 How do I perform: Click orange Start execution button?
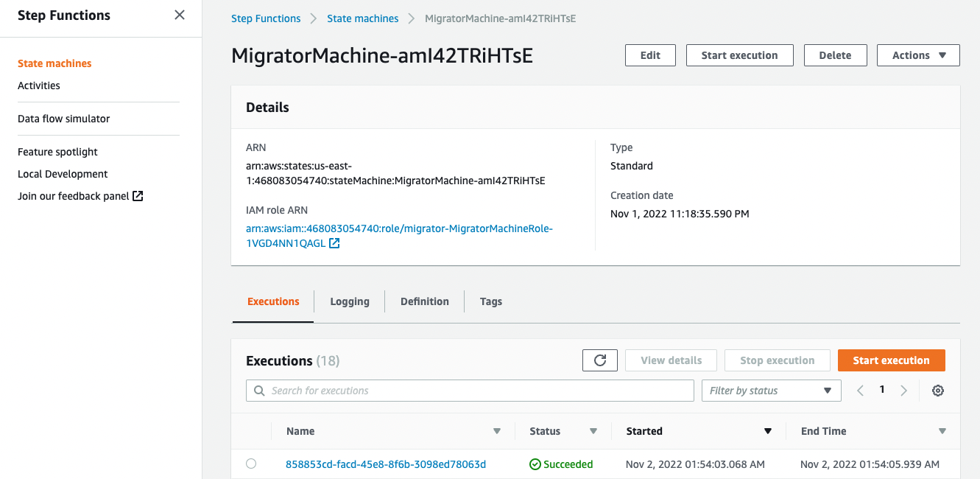[891, 360]
